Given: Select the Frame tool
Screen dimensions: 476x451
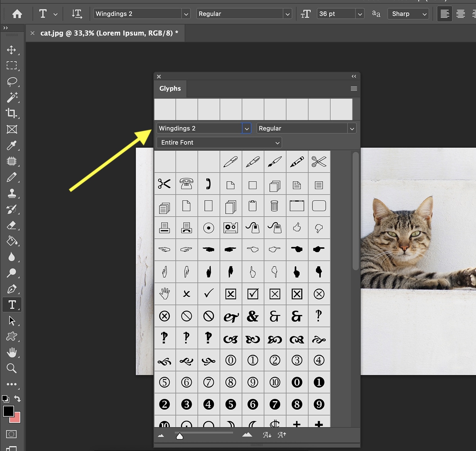Looking at the screenshot, I should click(x=12, y=130).
